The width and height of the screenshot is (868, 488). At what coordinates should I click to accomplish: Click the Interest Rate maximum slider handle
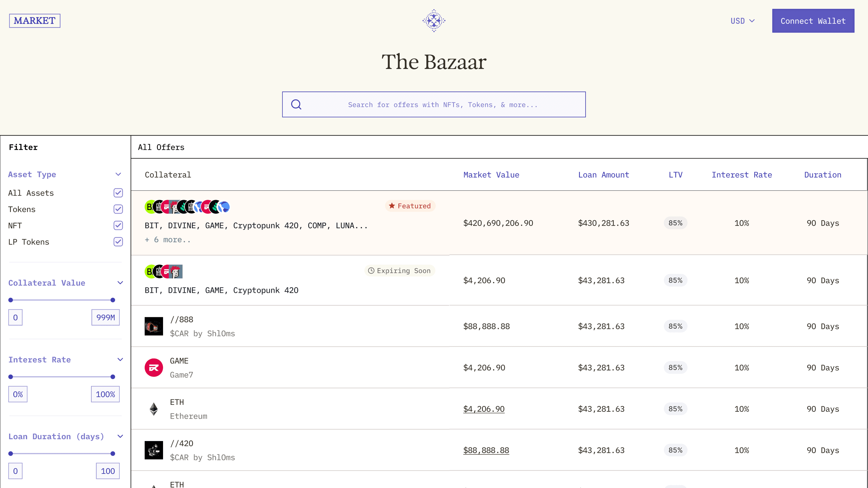pyautogui.click(x=113, y=377)
